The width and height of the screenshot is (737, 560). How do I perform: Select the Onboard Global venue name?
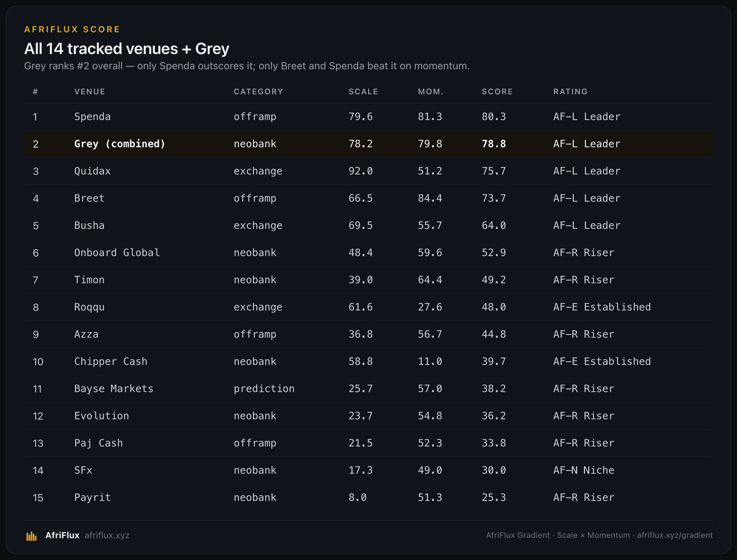117,253
